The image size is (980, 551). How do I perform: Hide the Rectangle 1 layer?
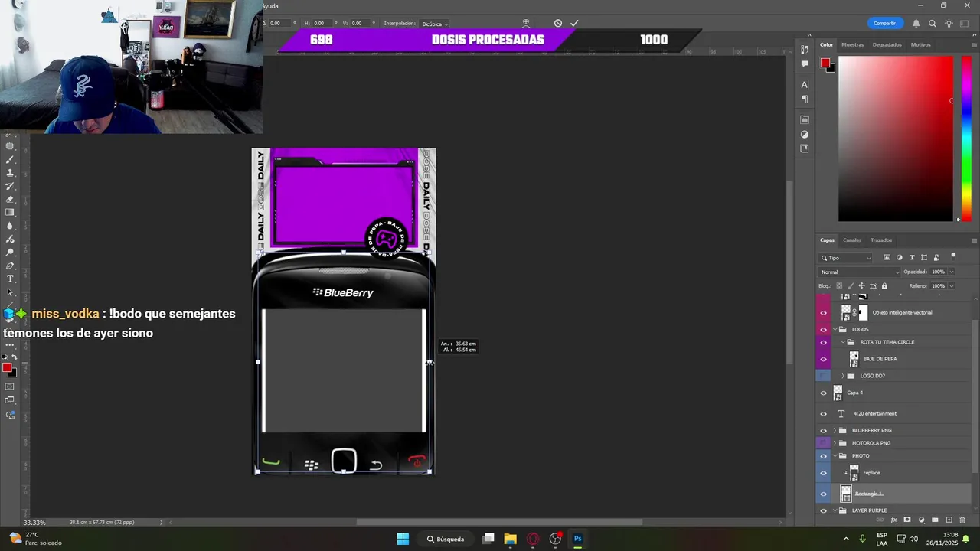[824, 494]
